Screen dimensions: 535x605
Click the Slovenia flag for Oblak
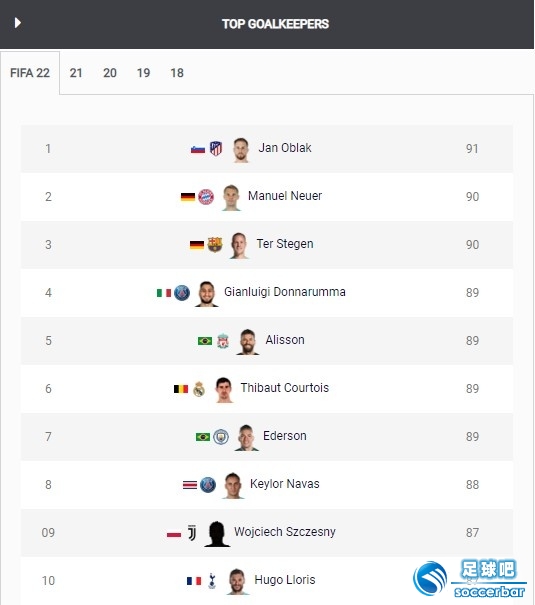(x=198, y=149)
